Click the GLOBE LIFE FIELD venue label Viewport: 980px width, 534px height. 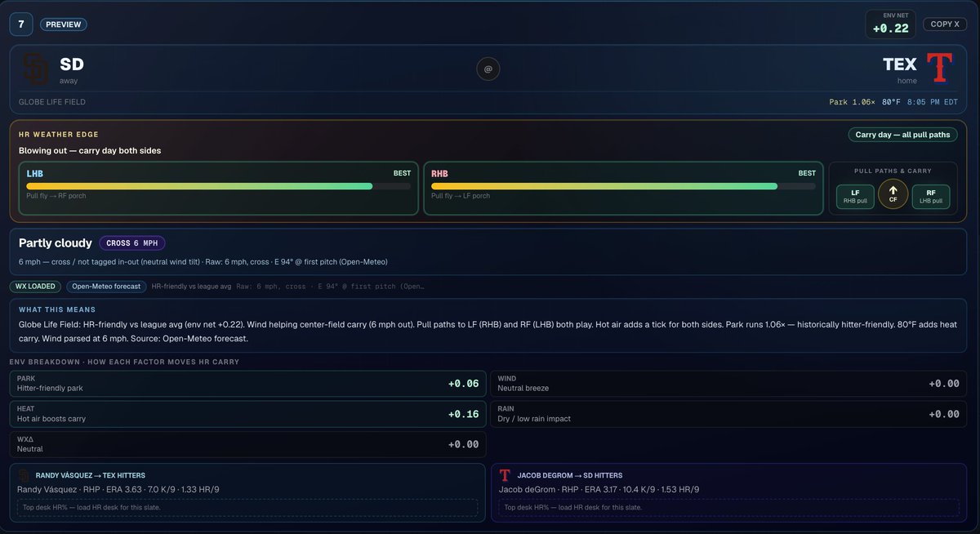(52, 102)
